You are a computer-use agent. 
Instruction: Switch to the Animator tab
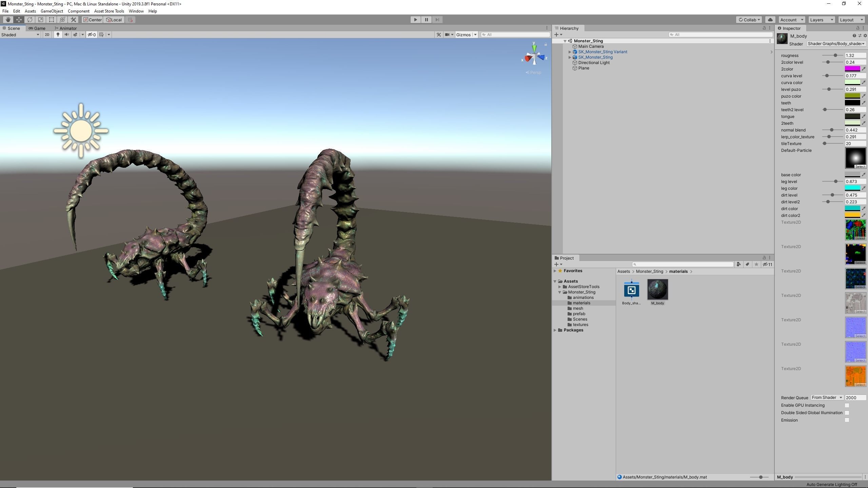[x=66, y=28]
